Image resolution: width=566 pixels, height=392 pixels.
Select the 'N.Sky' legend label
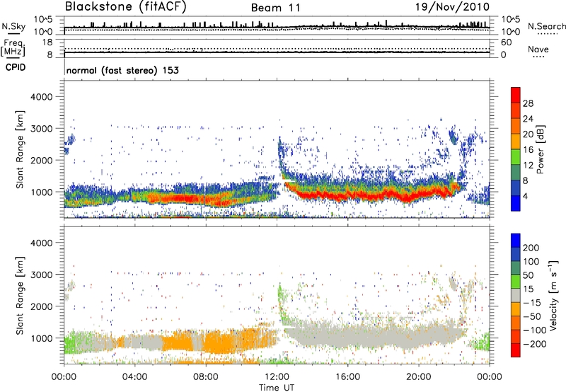coord(13,26)
